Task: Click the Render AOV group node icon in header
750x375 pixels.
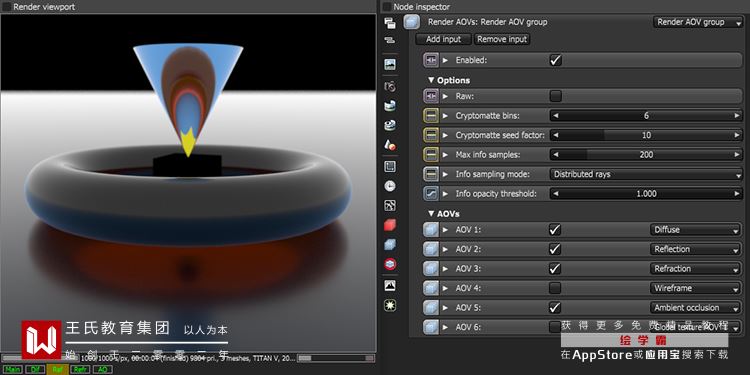Action: (412, 22)
